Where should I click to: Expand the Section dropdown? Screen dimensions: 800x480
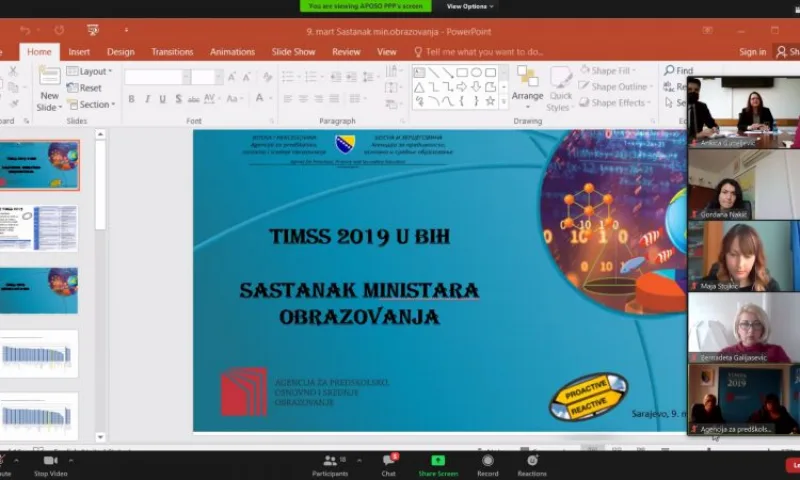[91, 104]
